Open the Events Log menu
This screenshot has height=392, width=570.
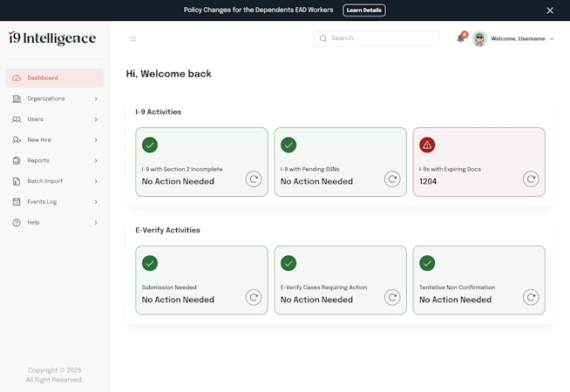54,202
